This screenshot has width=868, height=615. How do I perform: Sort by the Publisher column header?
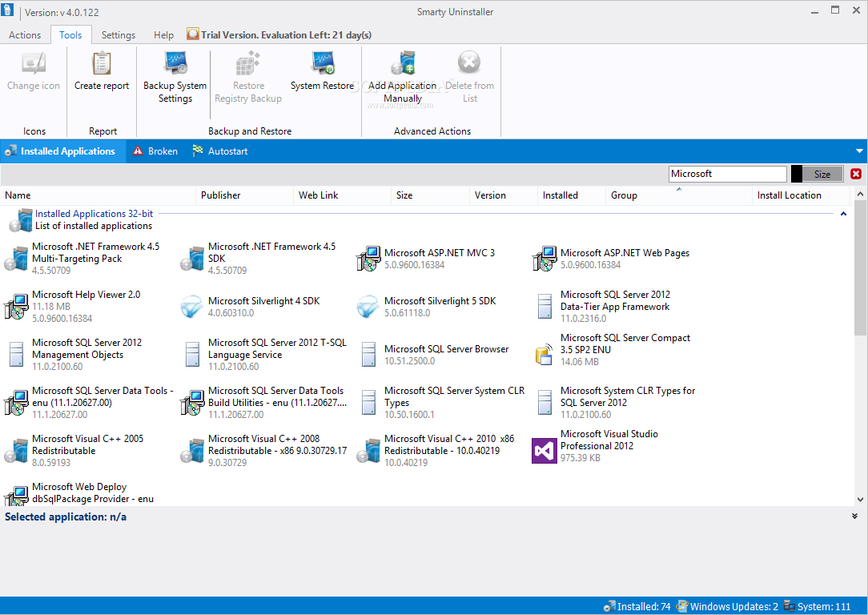245,195
